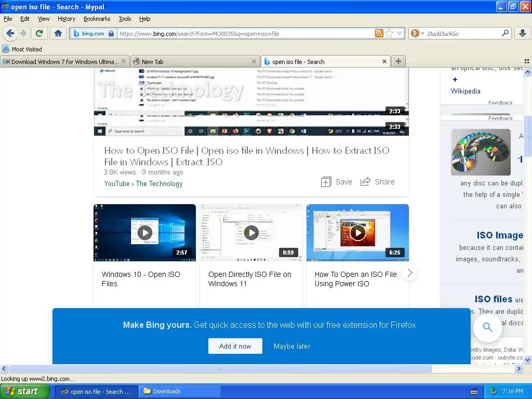This screenshot has width=532, height=399.
Task: Close the open iso file Search tab
Action: [x=384, y=62]
